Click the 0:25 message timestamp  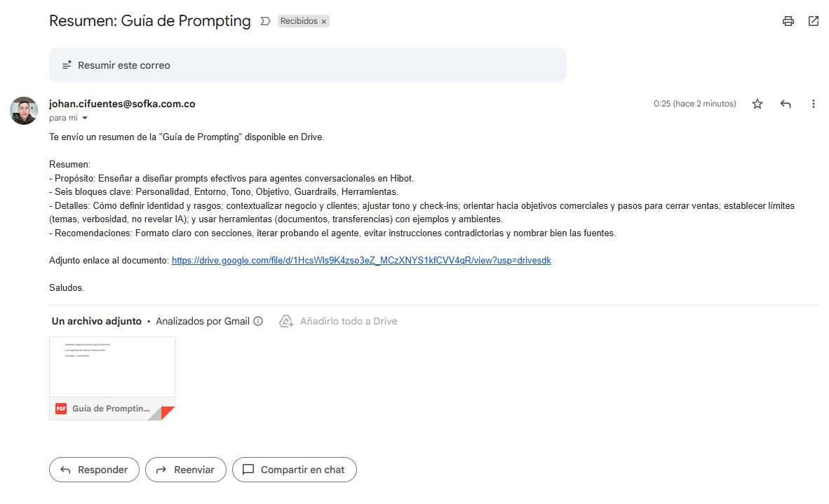coord(694,104)
